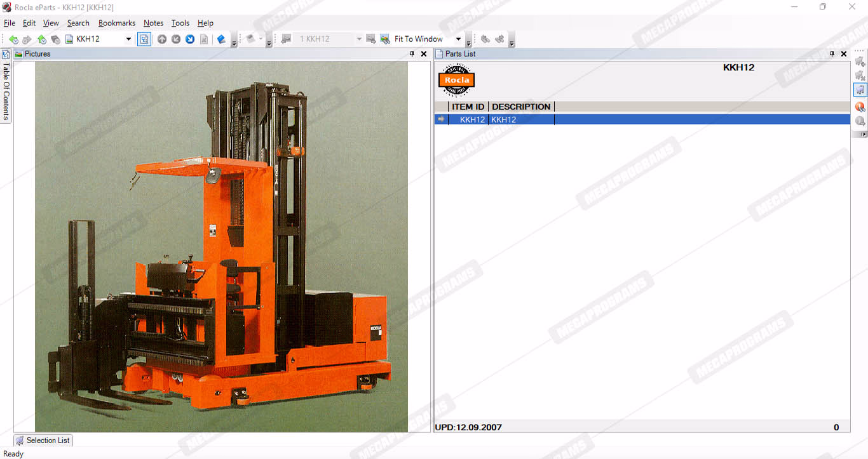The width and height of the screenshot is (868, 459).
Task: Toggle pin on the Pictures panel
Action: click(412, 54)
